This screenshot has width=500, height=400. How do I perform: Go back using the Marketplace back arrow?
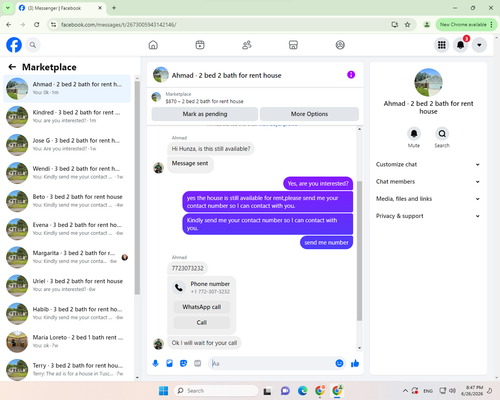(12, 67)
